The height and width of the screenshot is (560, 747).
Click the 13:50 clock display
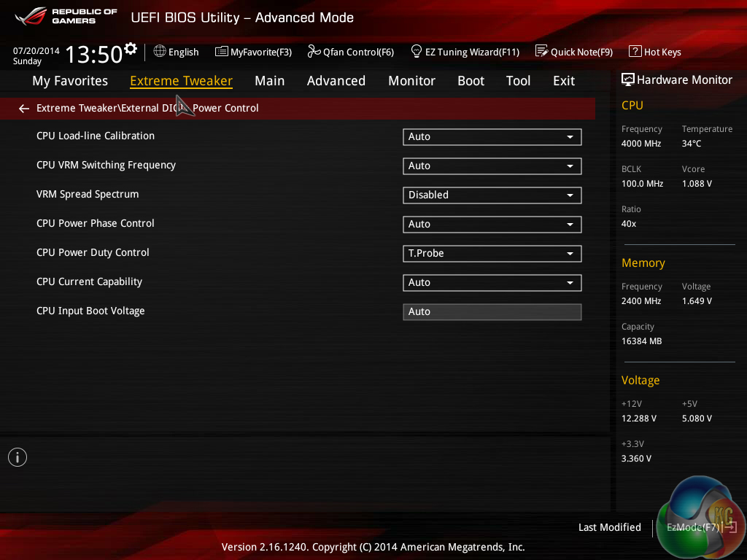(x=94, y=54)
